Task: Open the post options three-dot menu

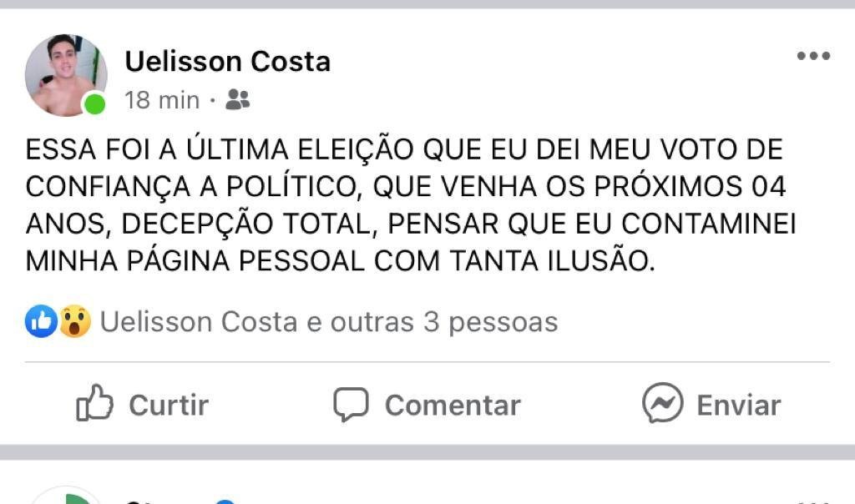Action: (812, 57)
